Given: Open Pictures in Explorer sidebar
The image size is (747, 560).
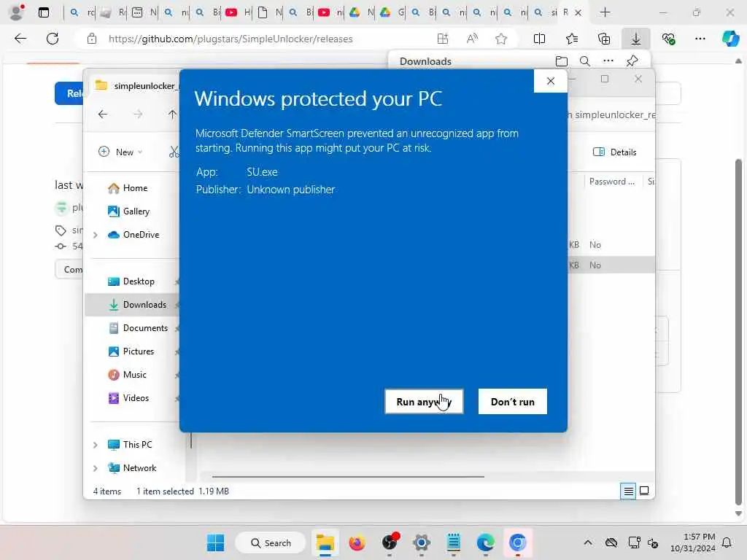Looking at the screenshot, I should tap(131, 351).
